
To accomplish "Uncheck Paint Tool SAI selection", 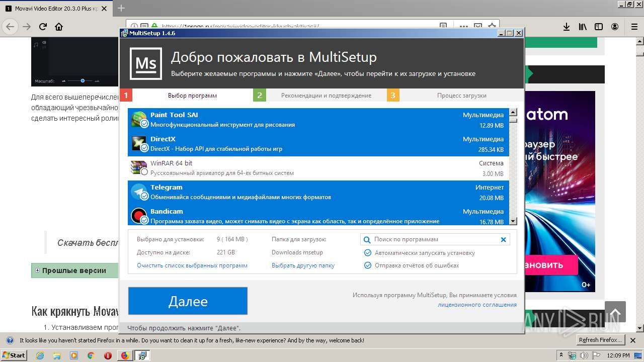I will click(144, 124).
